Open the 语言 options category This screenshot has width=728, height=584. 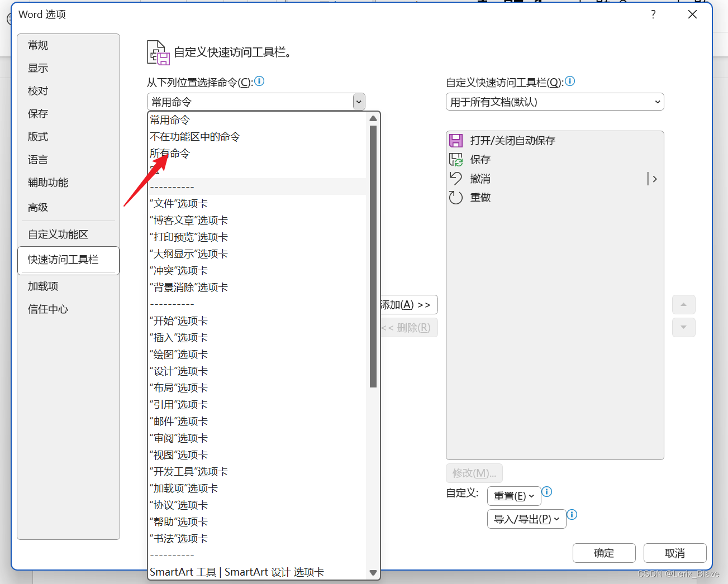click(68, 160)
